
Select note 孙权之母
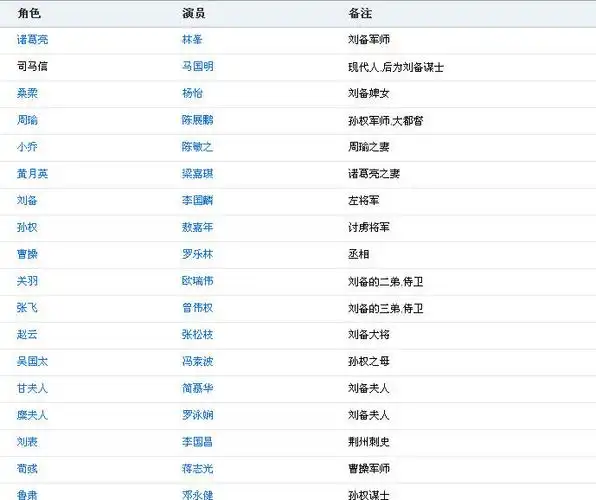tap(369, 361)
